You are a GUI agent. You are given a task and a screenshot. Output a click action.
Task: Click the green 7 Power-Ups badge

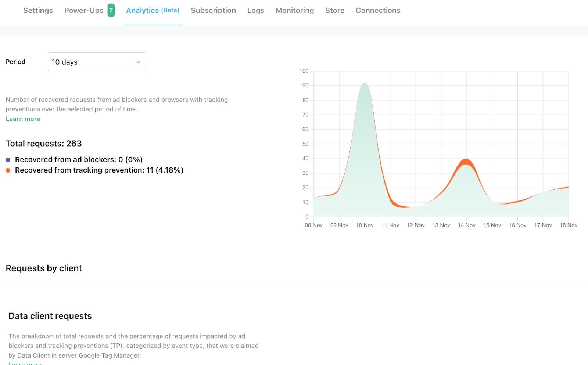pyautogui.click(x=111, y=10)
